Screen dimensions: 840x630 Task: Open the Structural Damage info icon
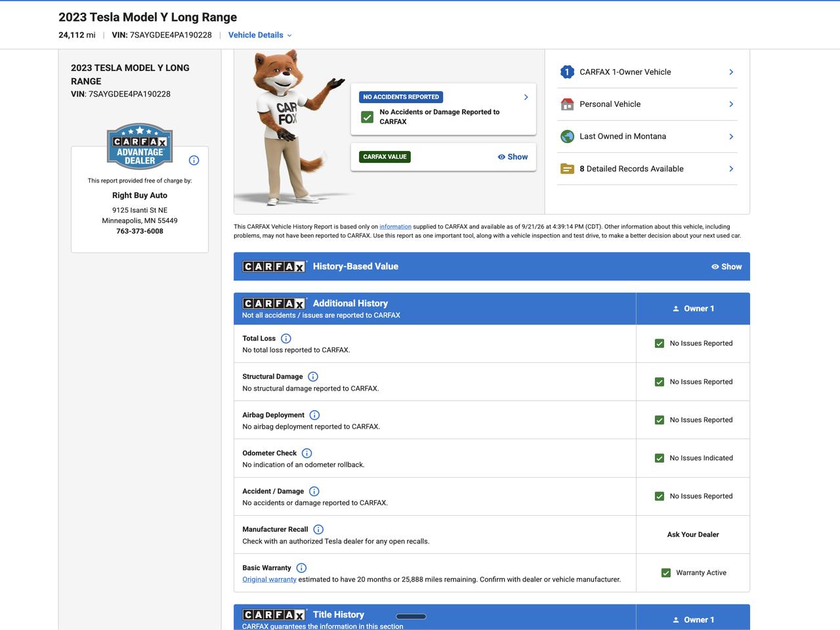(313, 377)
